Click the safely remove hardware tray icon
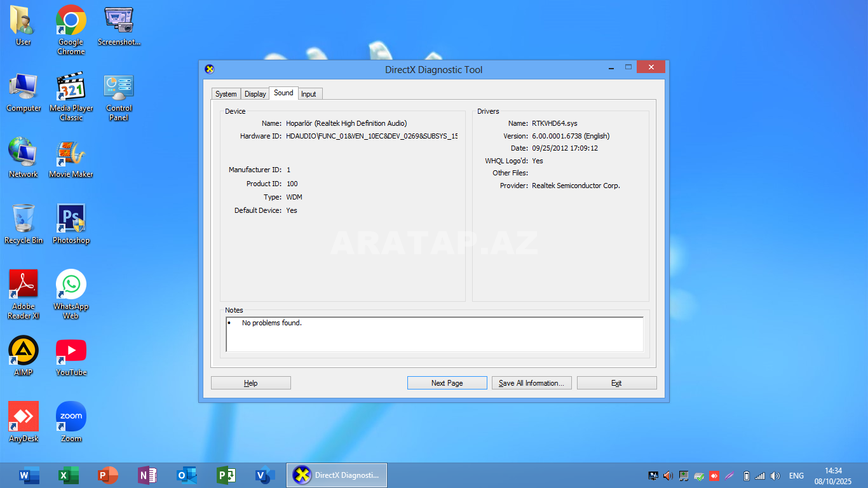The image size is (868, 488). (x=699, y=475)
